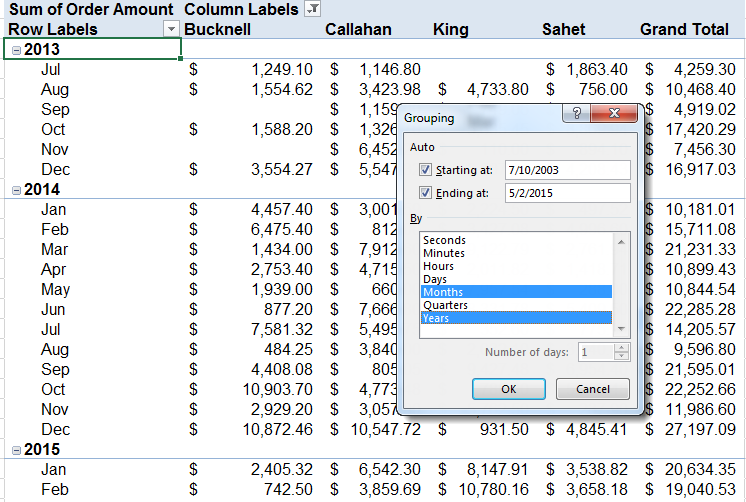Uncheck the Starting at checkbox

[426, 170]
